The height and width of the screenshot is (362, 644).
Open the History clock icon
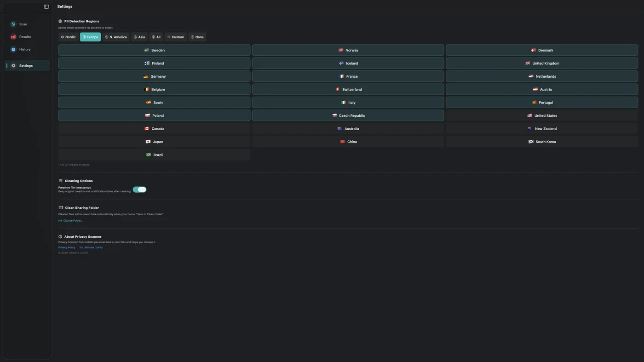[x=13, y=49]
